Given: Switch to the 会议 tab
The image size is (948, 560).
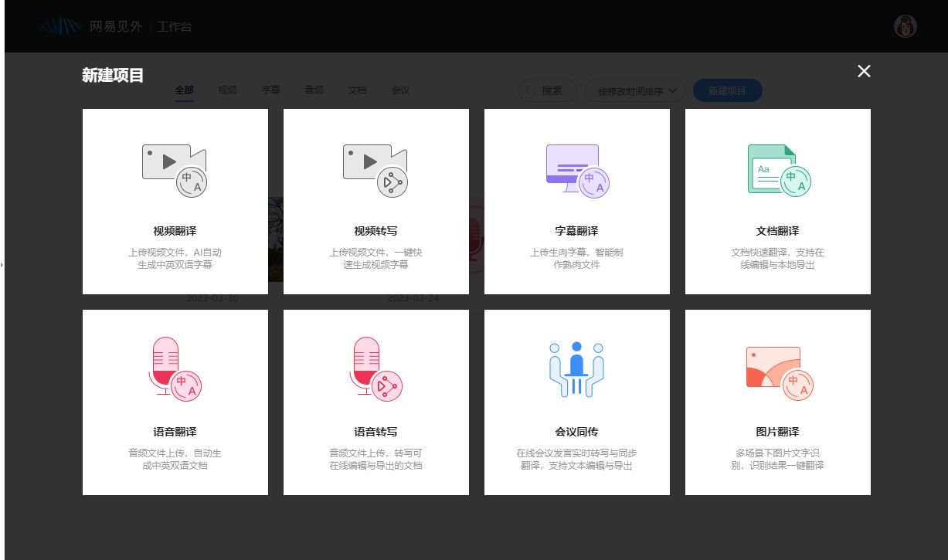Looking at the screenshot, I should [x=401, y=90].
